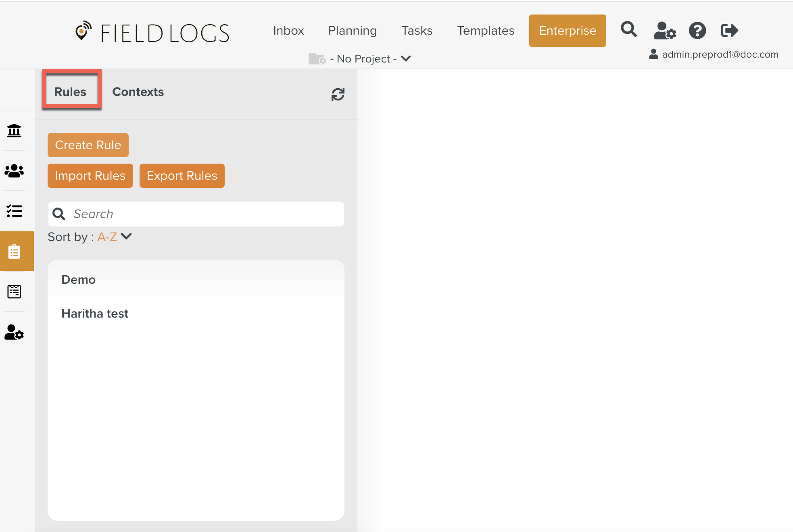
Task: Open the form list sidebar icon
Action: pos(14,292)
